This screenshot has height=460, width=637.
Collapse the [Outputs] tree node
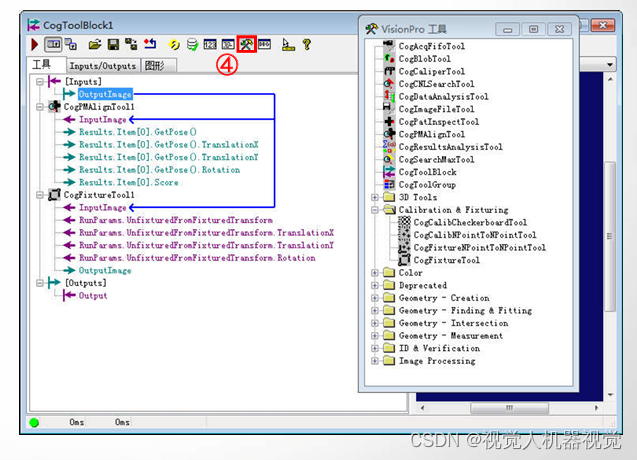[40, 283]
